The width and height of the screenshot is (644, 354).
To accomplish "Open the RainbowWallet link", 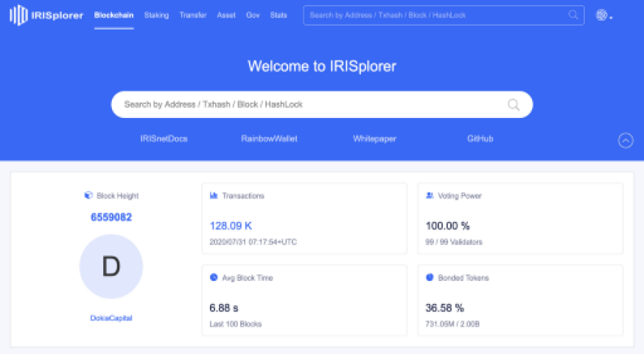I will tap(269, 139).
